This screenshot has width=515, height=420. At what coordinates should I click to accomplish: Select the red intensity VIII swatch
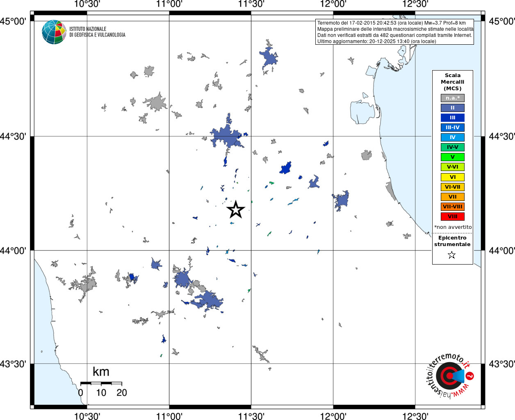tap(453, 217)
